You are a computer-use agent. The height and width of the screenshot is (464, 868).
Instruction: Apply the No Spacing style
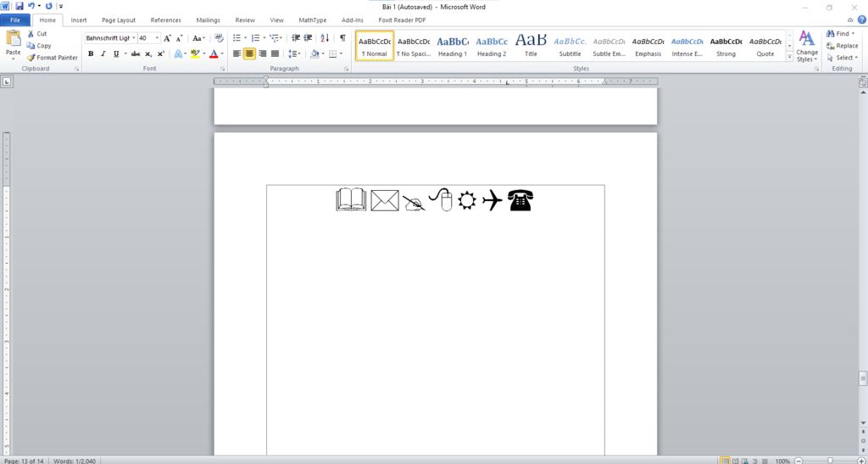click(414, 46)
